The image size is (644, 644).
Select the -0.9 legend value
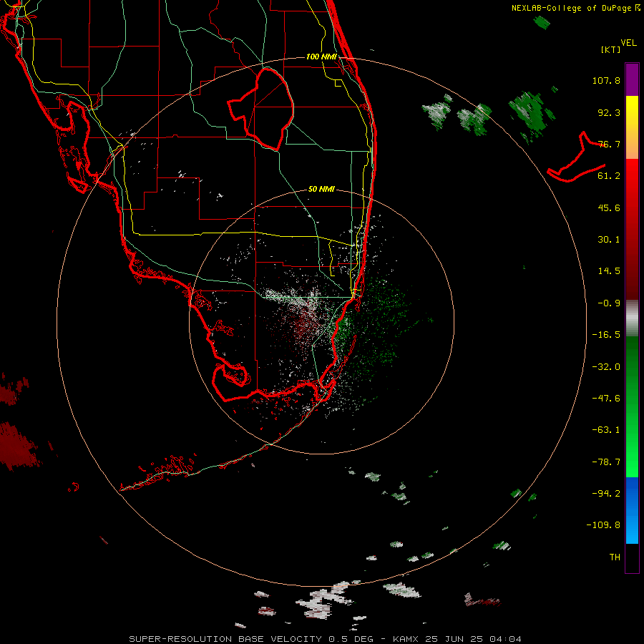coord(609,303)
